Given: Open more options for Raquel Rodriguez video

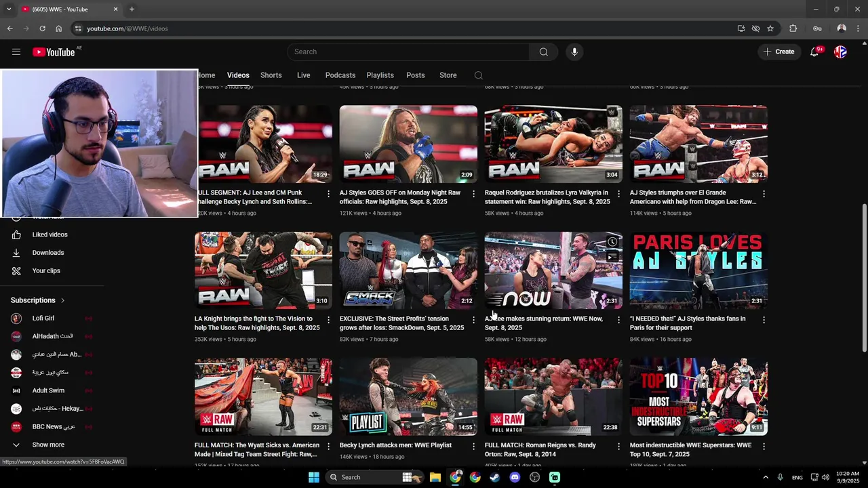Looking at the screenshot, I should tap(618, 194).
